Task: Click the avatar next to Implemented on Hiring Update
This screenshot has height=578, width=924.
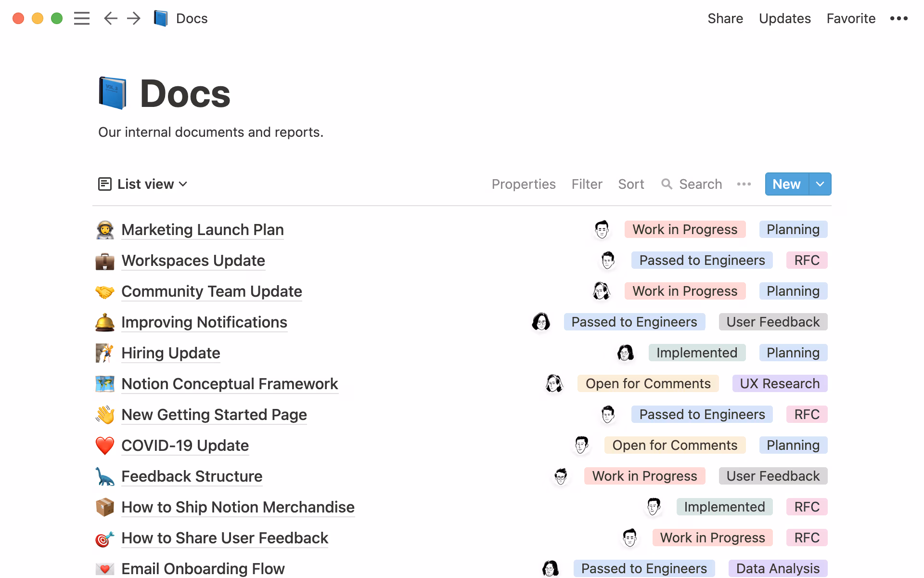Action: tap(626, 353)
